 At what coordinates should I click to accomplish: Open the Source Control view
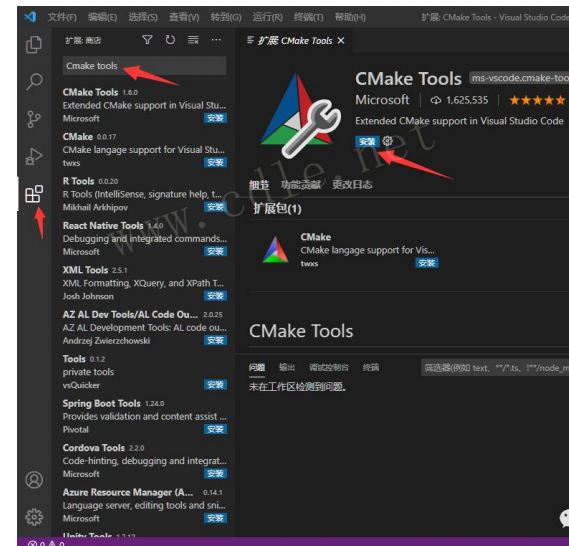pyautogui.click(x=34, y=119)
